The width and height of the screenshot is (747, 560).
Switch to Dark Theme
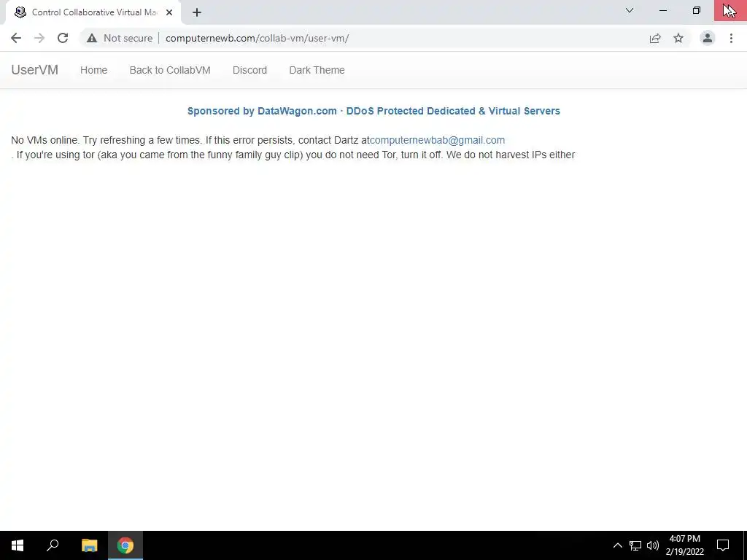coord(317,70)
